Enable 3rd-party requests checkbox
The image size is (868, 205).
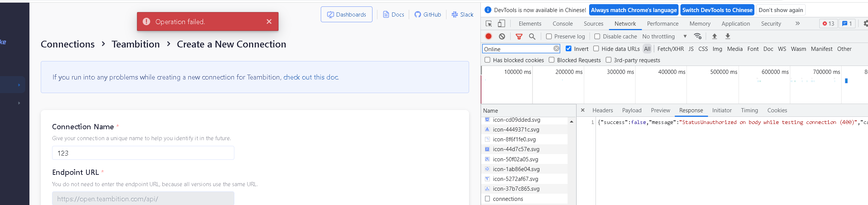point(608,60)
